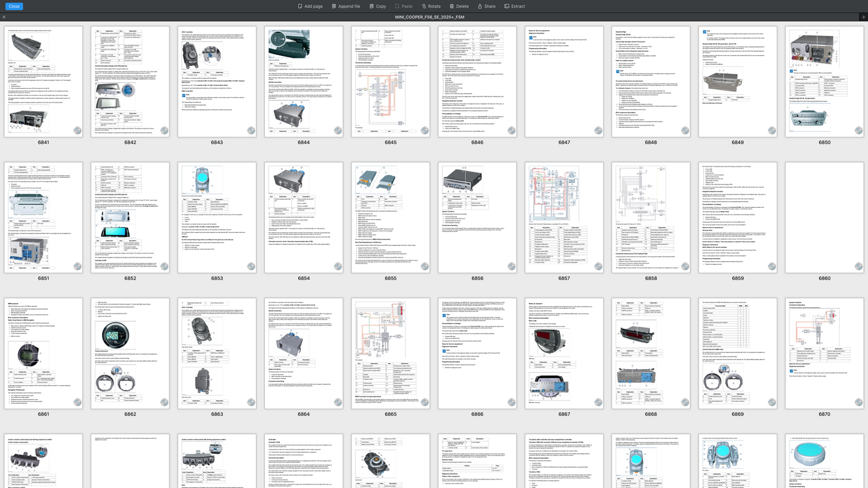The width and height of the screenshot is (868, 488).
Task: Select page 6855 thumbnail
Action: [x=390, y=217]
